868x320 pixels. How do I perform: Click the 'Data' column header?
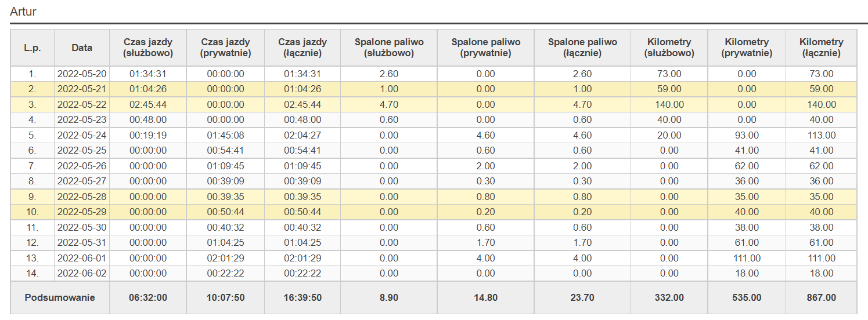82,48
